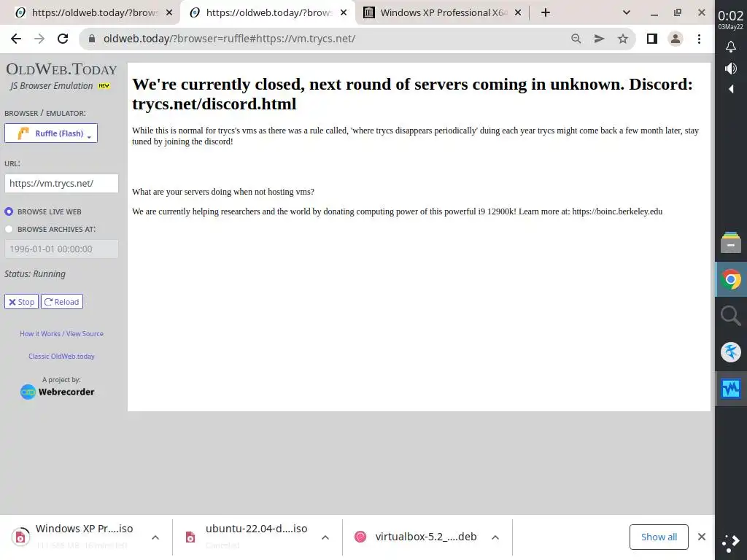
Task: Stop the emulated browser
Action: 21,302
